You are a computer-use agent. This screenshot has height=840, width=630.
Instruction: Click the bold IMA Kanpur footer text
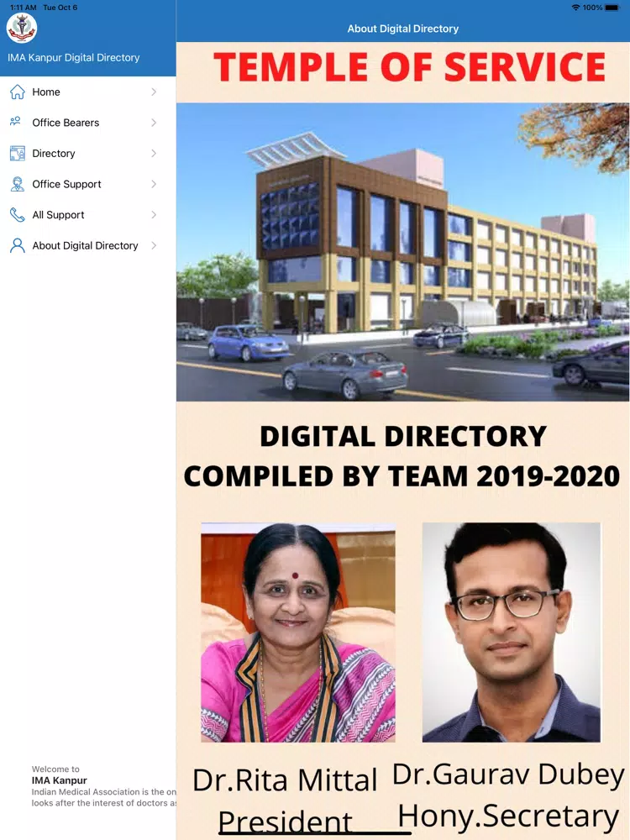pos(59,780)
